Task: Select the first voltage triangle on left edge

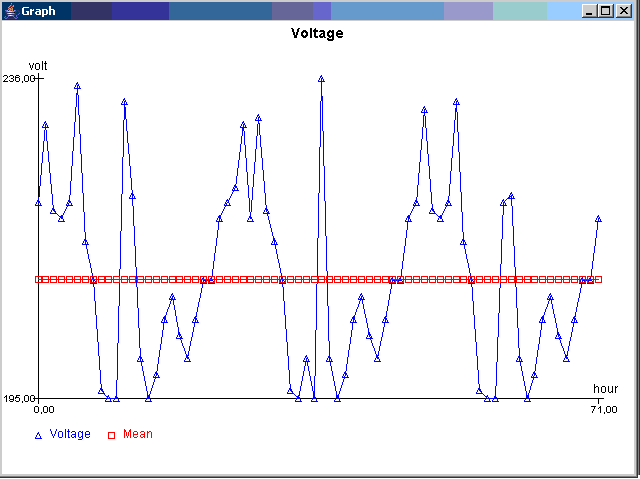Action: click(x=39, y=203)
